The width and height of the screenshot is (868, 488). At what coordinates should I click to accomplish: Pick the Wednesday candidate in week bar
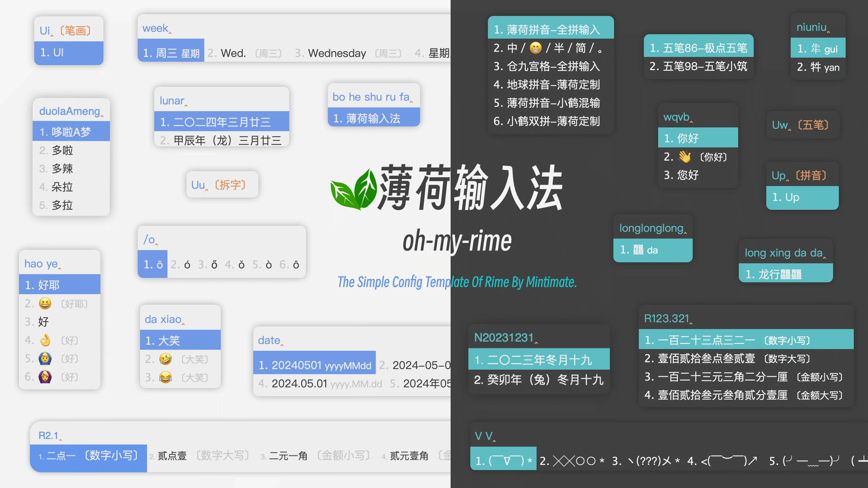[x=336, y=53]
